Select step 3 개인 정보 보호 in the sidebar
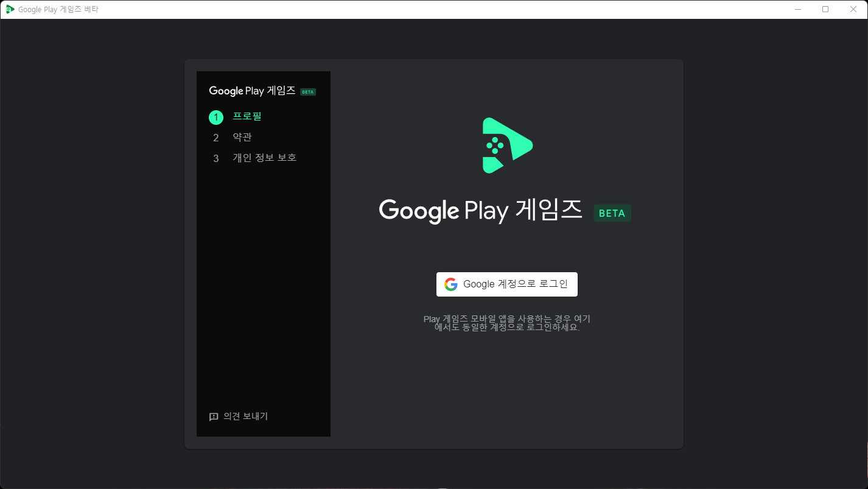This screenshot has height=489, width=868. [254, 158]
